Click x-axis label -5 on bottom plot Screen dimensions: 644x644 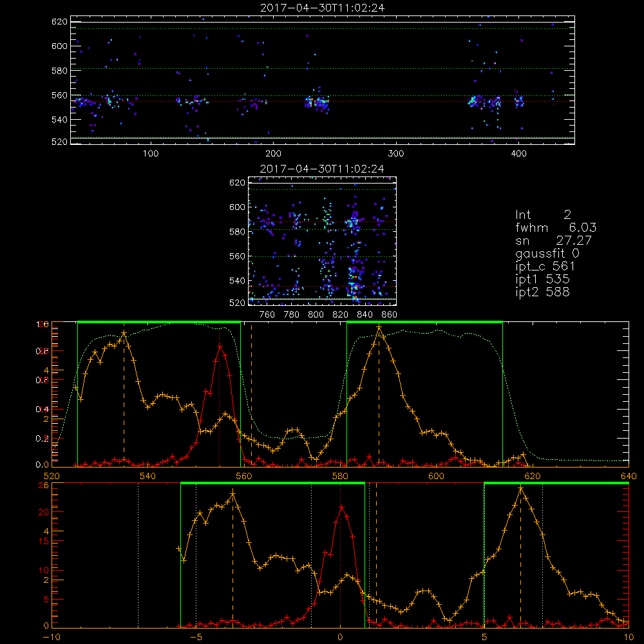point(196,637)
